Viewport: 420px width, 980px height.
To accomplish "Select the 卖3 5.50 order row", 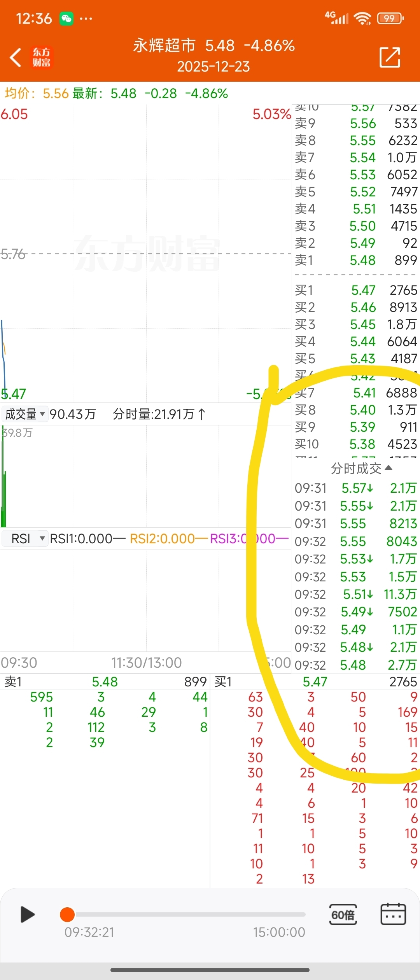I will pyautogui.click(x=356, y=226).
